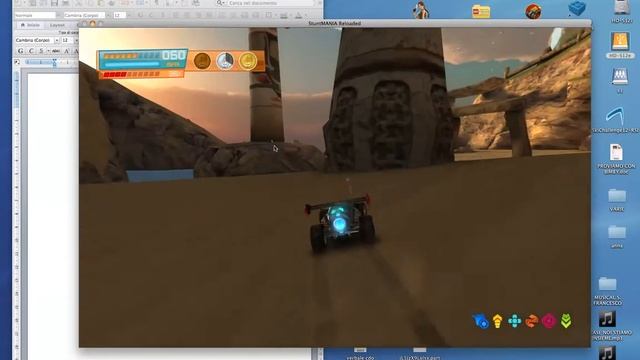640x360 pixels.
Task: Toggle strikethrough abc in Word ribbon
Action: pos(56,51)
